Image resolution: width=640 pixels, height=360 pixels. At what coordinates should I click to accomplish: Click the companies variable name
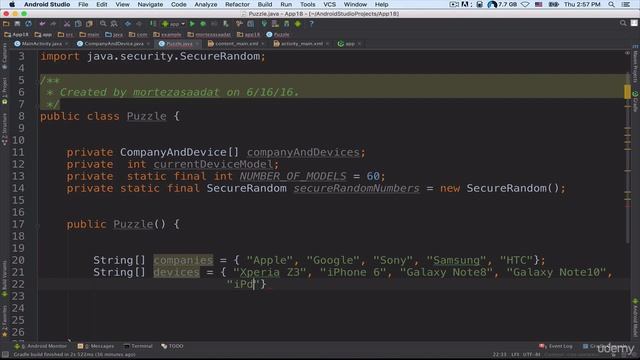pos(183,260)
